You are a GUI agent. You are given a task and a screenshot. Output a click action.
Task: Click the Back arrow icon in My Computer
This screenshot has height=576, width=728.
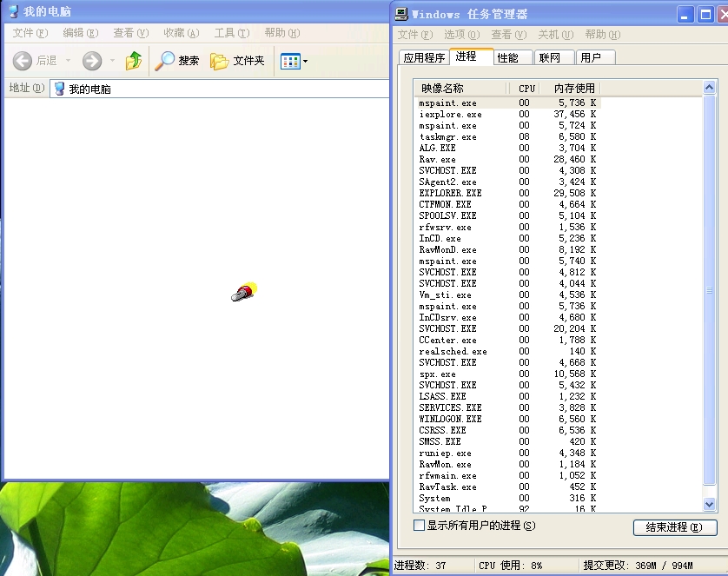pos(23,61)
